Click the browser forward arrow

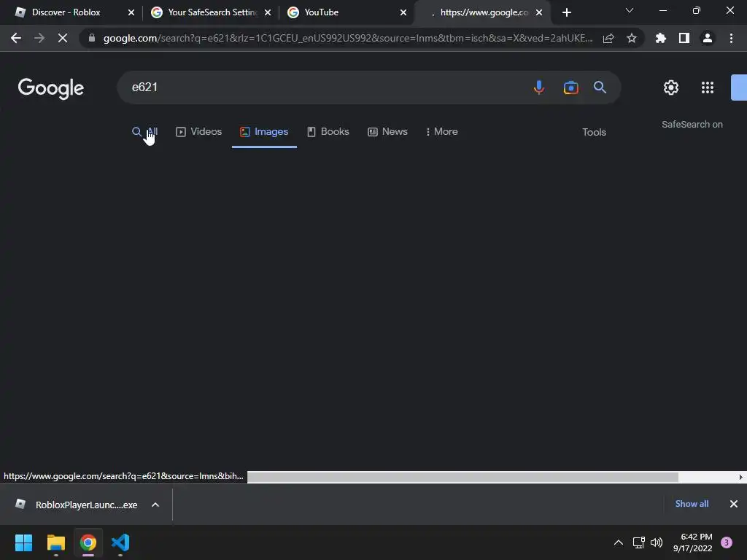coord(39,38)
